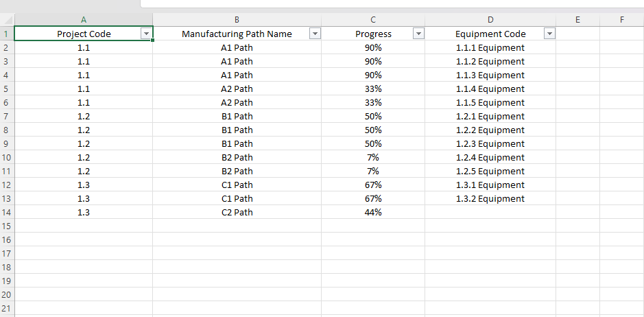
Task: Select the cell 1.1.1 Equipment
Action: click(x=490, y=48)
